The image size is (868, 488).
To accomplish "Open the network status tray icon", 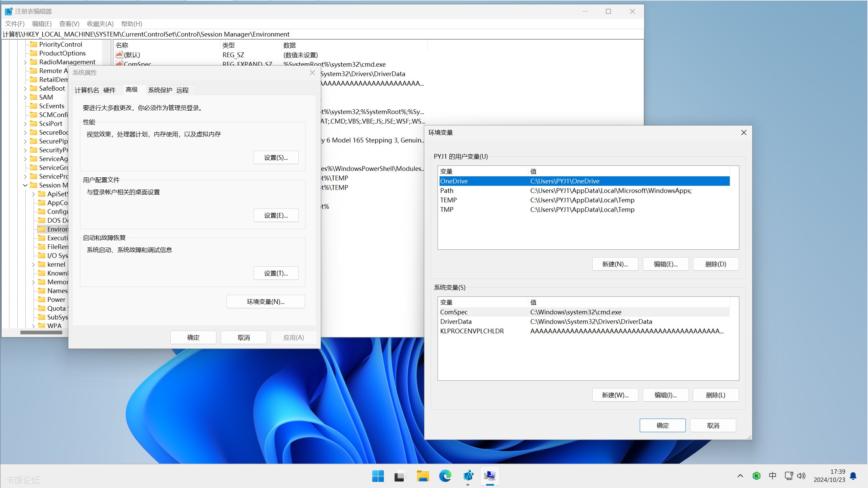I will [x=789, y=476].
